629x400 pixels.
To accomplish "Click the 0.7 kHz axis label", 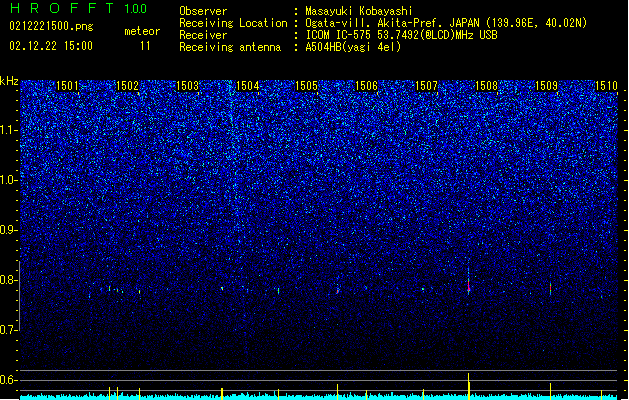I will click(8, 330).
